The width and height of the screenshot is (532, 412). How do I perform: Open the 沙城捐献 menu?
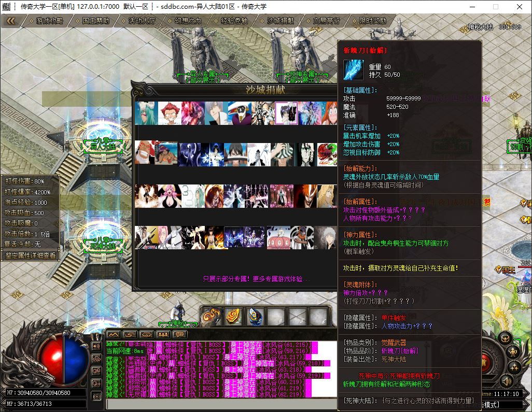coord(277,21)
